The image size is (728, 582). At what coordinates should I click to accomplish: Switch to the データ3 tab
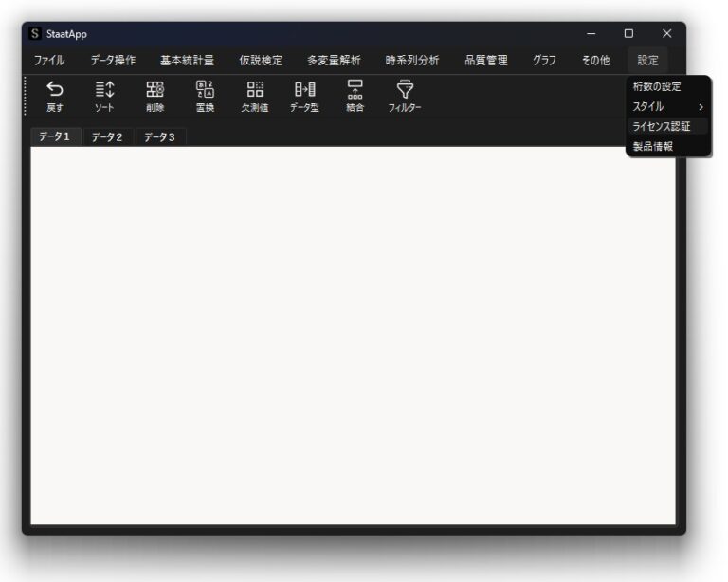159,137
